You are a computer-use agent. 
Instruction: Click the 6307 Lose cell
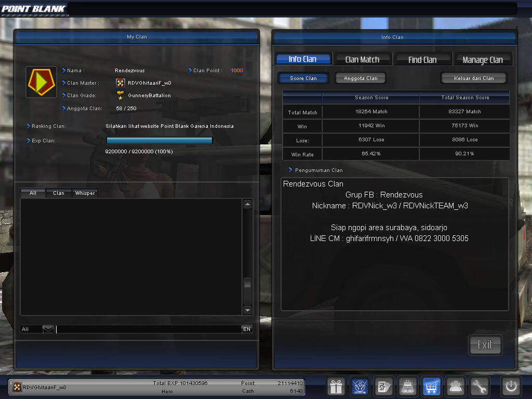pyautogui.click(x=371, y=139)
